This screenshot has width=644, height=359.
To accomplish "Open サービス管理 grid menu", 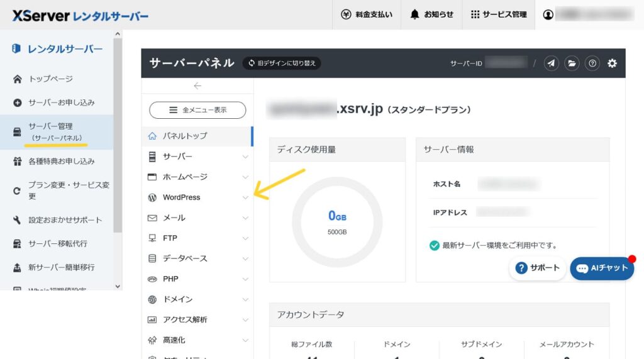I will tap(499, 14).
